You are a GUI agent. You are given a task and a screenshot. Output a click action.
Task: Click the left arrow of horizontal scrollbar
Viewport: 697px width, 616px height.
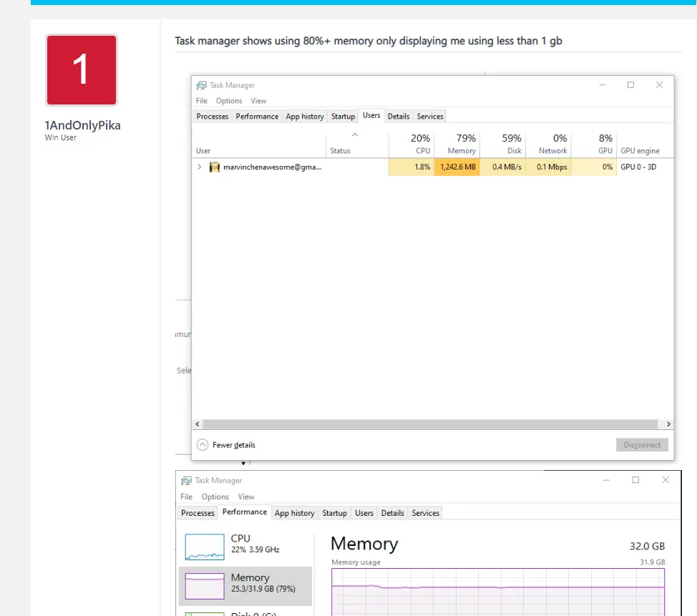tap(198, 424)
